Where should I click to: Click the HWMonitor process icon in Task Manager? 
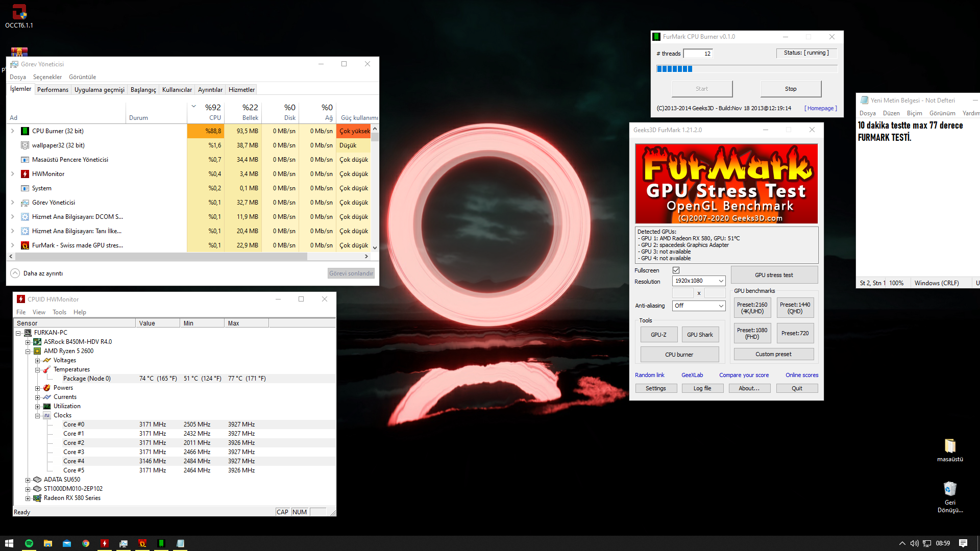coord(24,174)
